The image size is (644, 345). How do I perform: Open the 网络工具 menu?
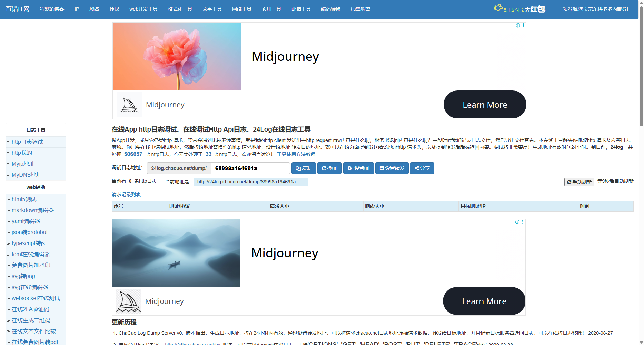242,9
